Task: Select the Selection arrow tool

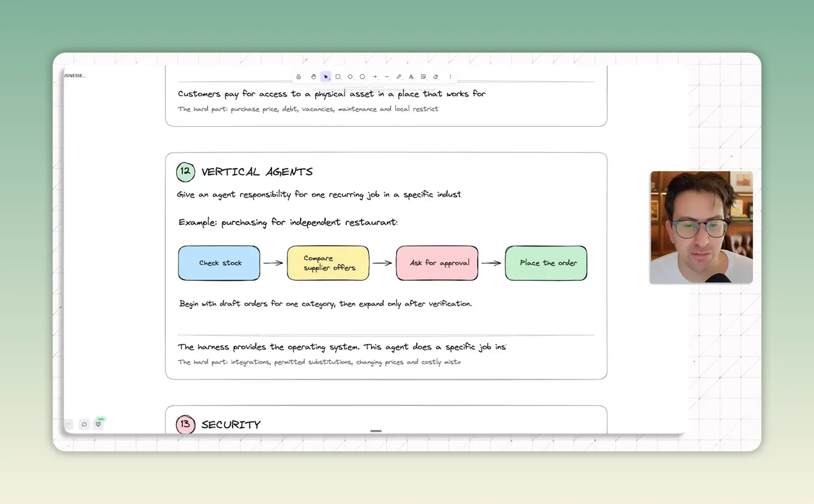Action: 326,77
